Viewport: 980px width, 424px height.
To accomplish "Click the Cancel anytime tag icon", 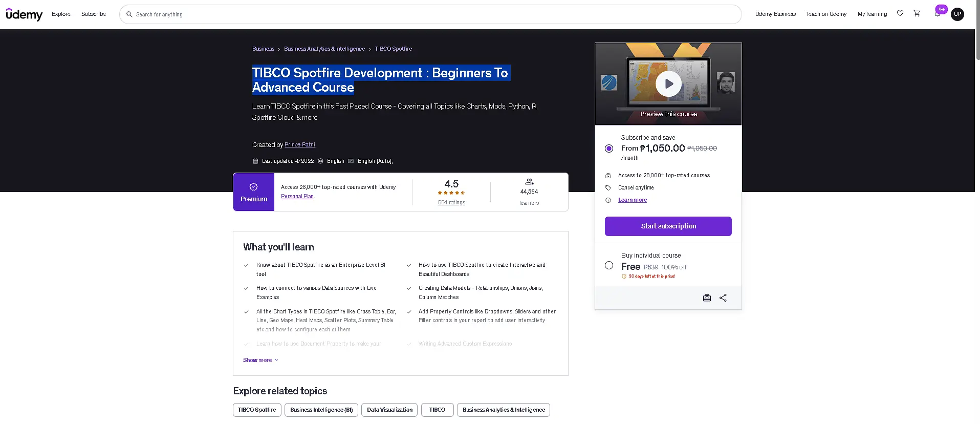I will 608,188.
